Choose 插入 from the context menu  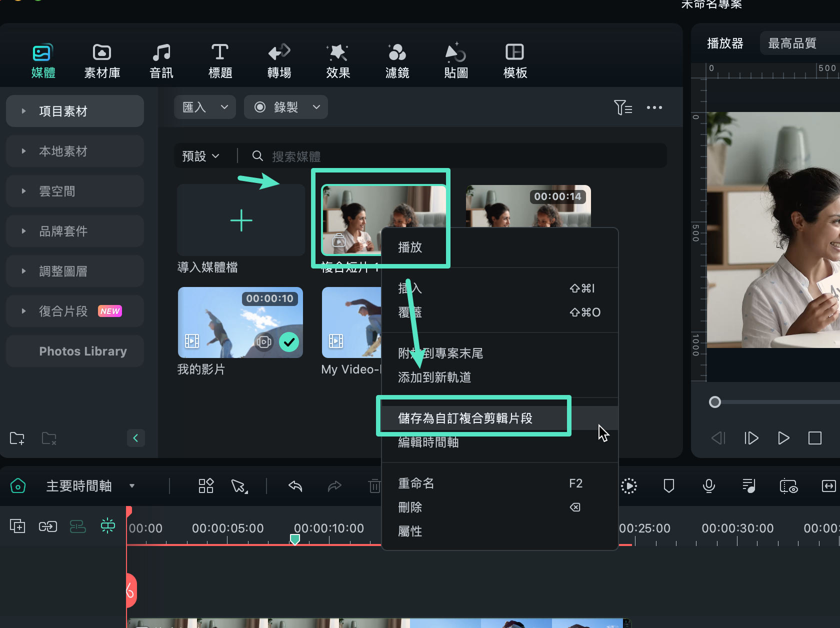(500, 288)
